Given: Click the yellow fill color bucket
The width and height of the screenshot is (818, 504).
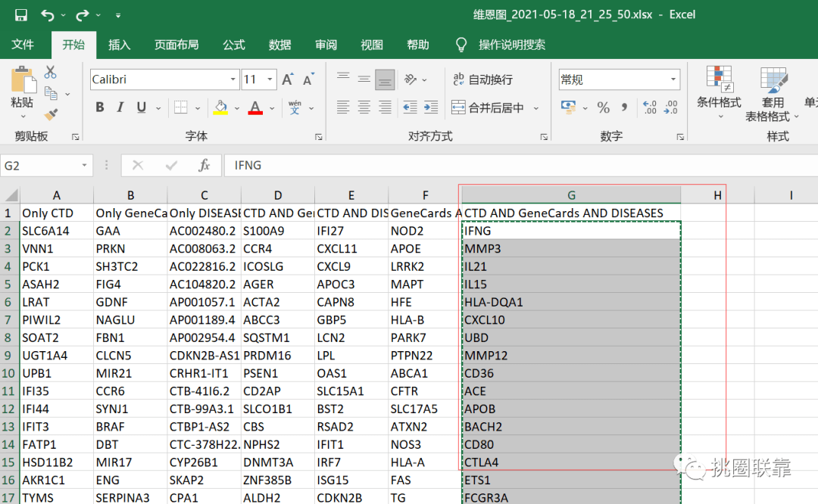Looking at the screenshot, I should tap(220, 107).
